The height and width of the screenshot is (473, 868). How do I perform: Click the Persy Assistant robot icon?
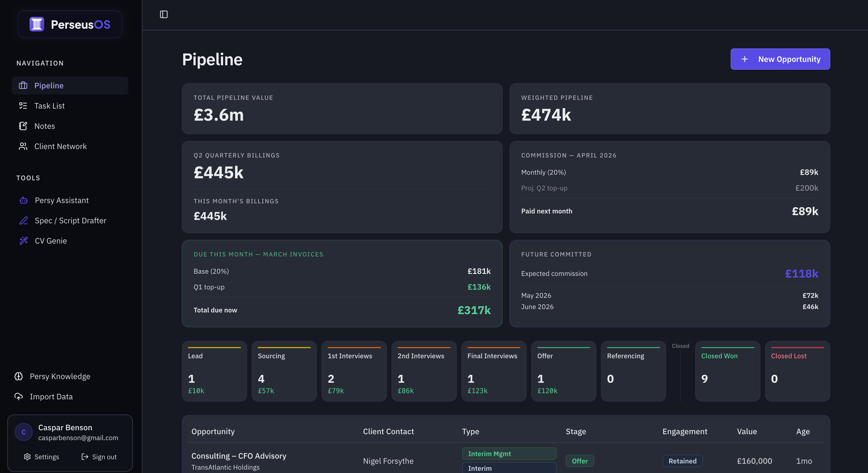click(24, 200)
